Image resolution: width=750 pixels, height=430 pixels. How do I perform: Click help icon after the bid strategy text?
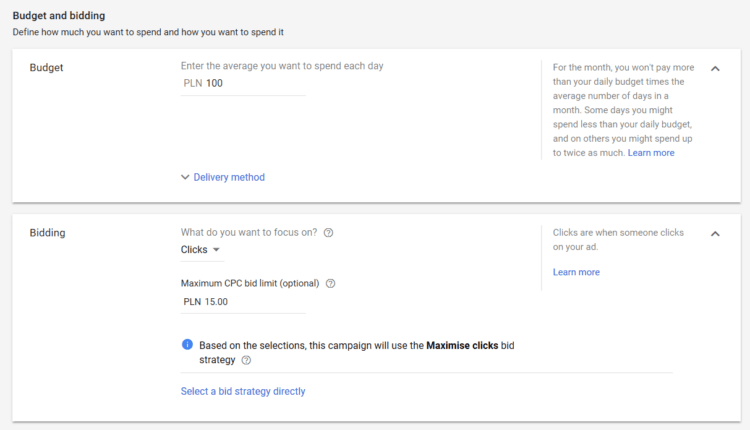(246, 360)
